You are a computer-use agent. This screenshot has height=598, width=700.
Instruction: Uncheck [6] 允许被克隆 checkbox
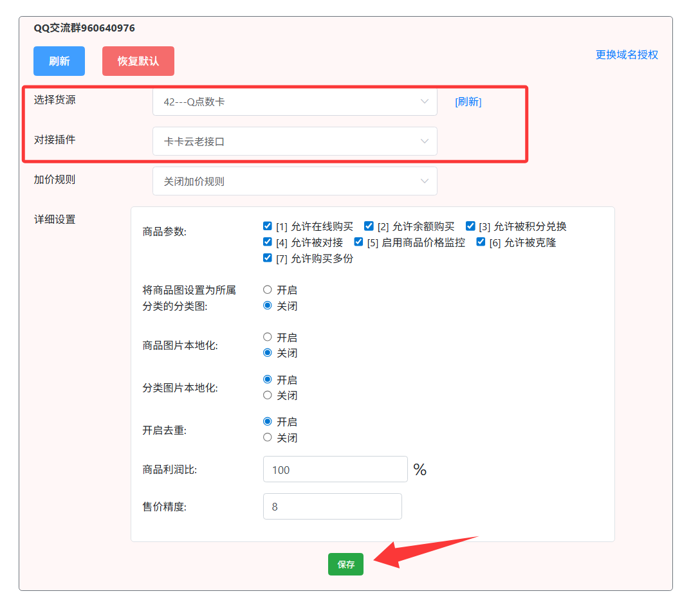point(481,242)
